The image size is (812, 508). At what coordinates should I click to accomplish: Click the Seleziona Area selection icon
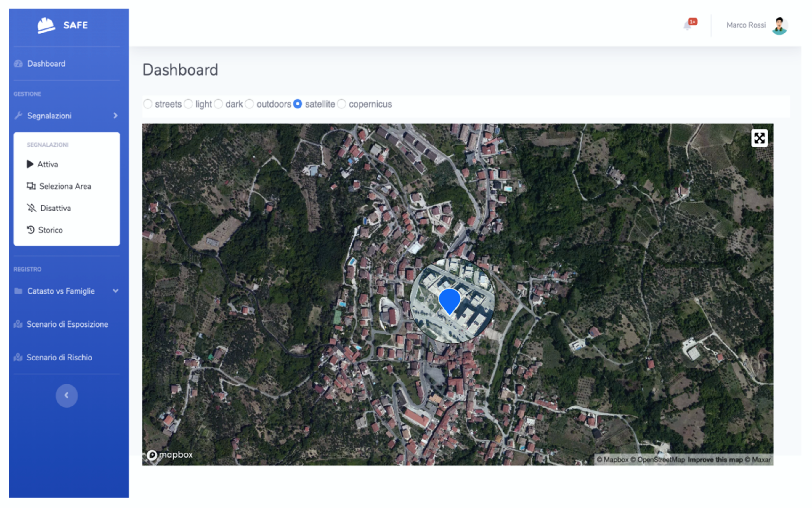point(31,186)
